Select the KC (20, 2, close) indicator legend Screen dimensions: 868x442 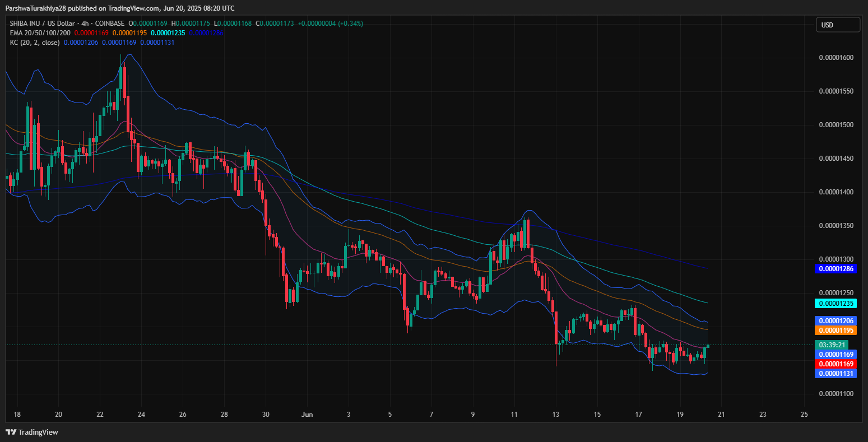pos(35,42)
